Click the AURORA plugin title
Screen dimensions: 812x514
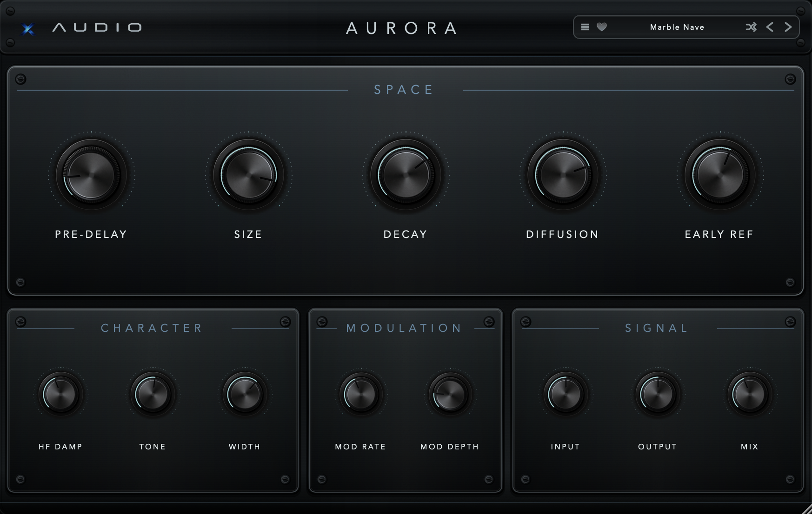[x=402, y=28]
